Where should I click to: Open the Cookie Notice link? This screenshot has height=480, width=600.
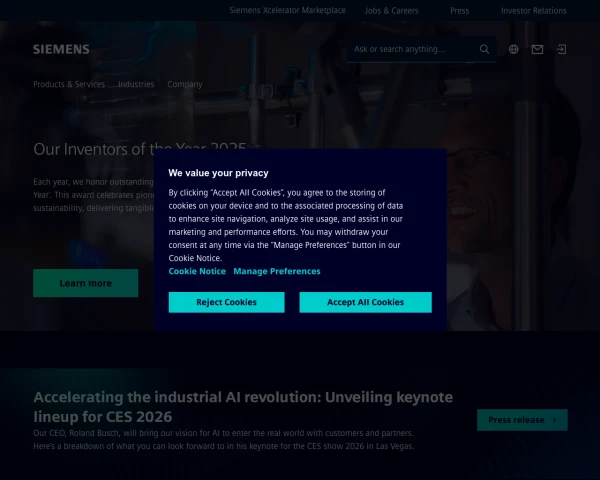point(197,271)
